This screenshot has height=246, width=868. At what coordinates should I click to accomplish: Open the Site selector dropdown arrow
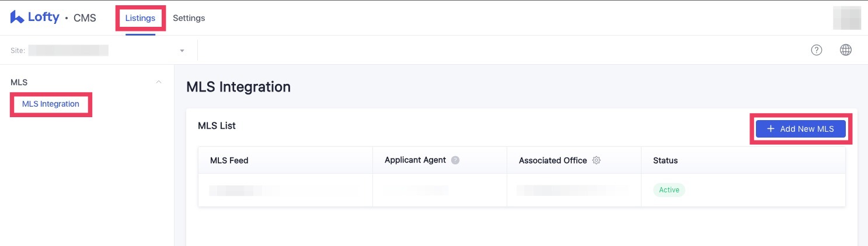pos(182,51)
